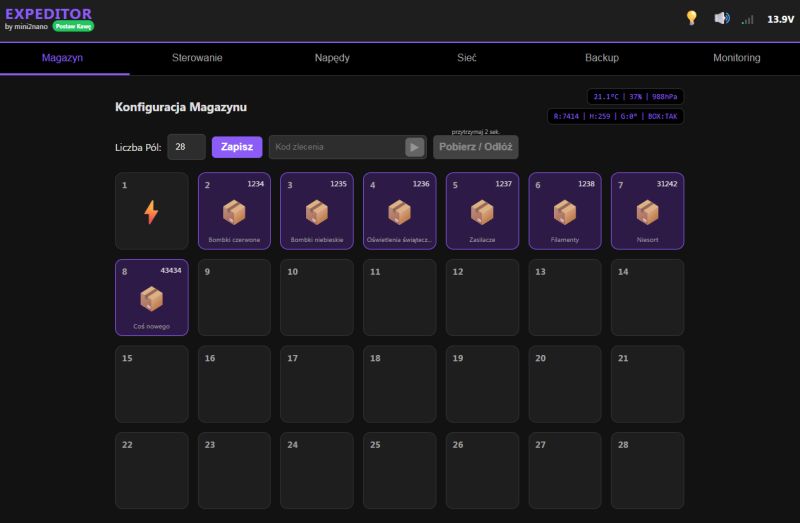This screenshot has height=523, width=800.
Task: Check the signal strength bars icon
Action: (747, 19)
